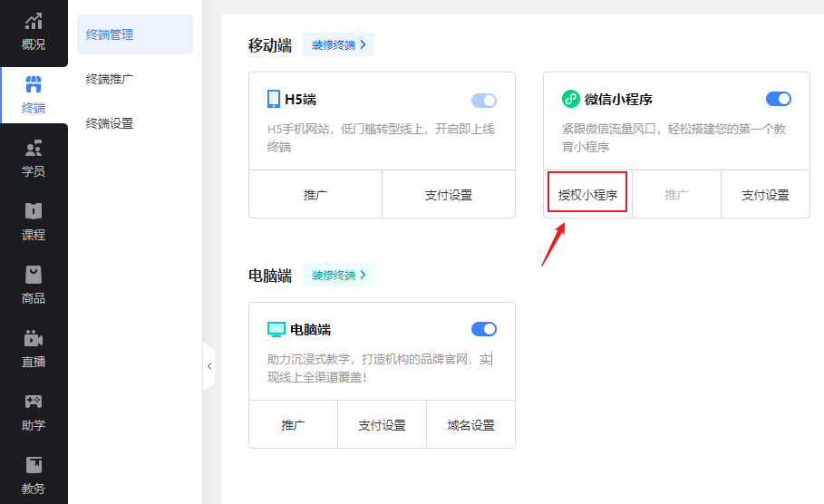The image size is (824, 504).
Task: Turn off the 电脑端 switch
Action: [484, 329]
